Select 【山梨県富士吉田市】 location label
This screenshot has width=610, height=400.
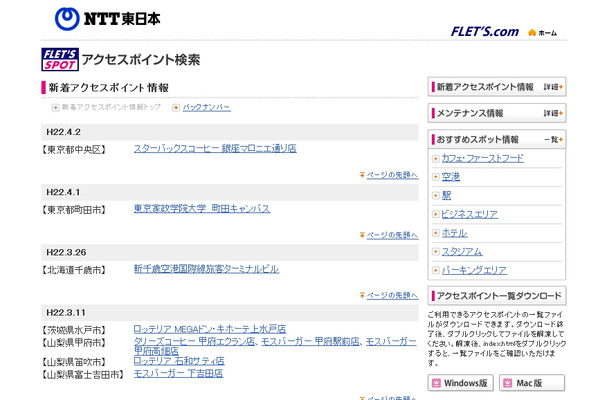click(83, 375)
